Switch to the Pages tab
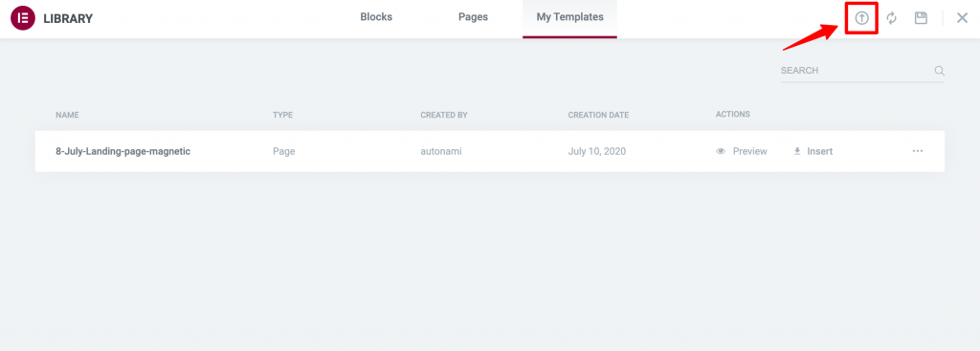This screenshot has height=351, width=980. click(473, 17)
